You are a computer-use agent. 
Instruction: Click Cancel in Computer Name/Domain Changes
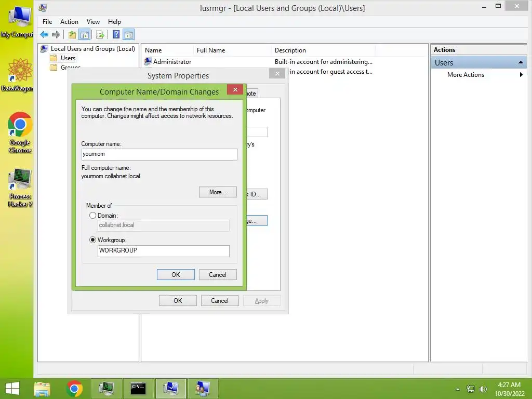tap(218, 274)
